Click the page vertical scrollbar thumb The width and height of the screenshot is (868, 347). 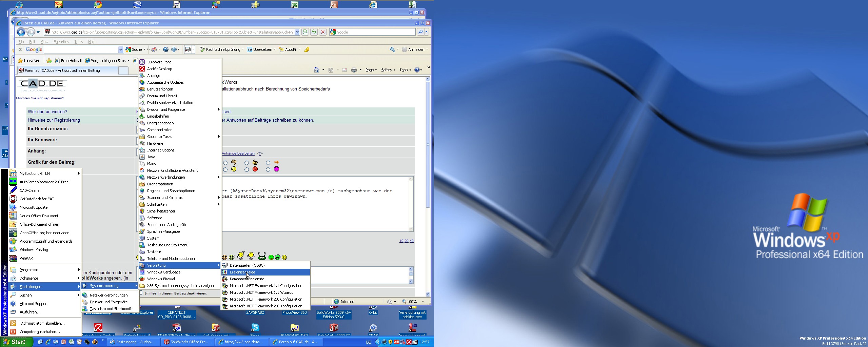pos(428,144)
